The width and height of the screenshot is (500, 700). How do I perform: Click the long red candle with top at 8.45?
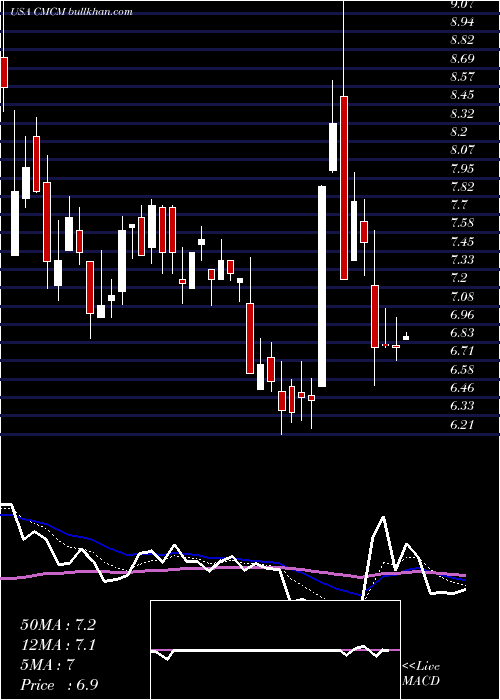pos(344,188)
